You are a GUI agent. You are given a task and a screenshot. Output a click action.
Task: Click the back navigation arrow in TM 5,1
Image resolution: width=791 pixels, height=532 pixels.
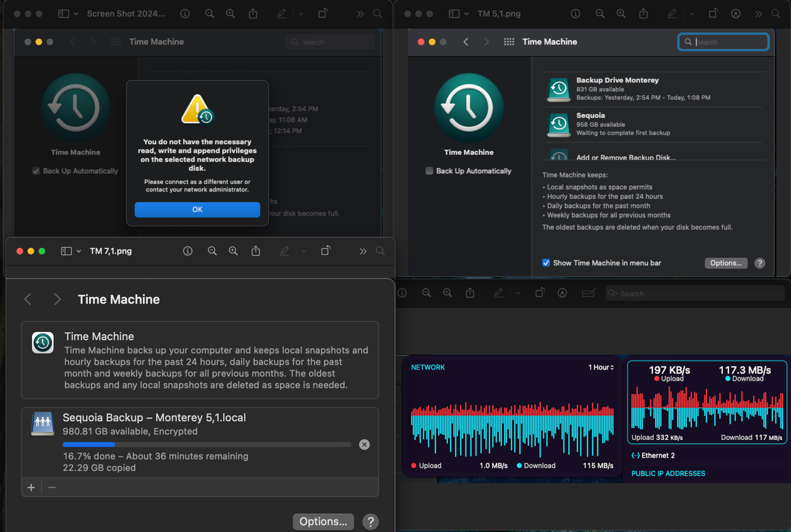pos(466,42)
